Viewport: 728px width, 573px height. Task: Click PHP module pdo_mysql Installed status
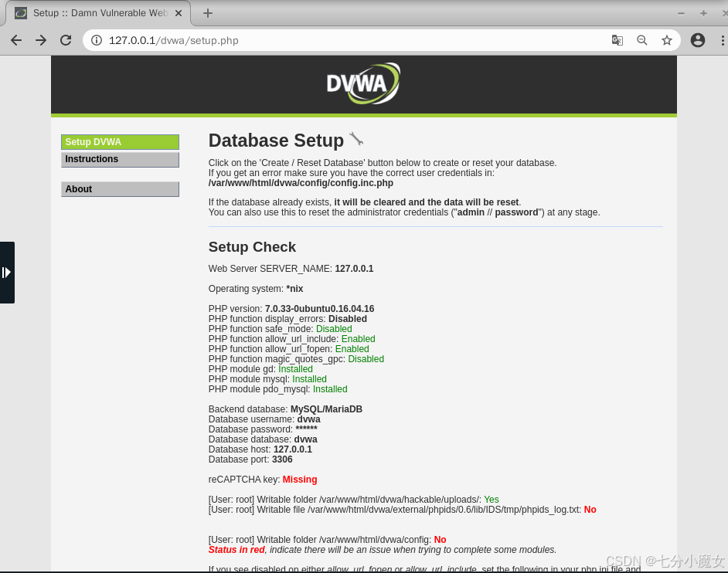tap(330, 388)
